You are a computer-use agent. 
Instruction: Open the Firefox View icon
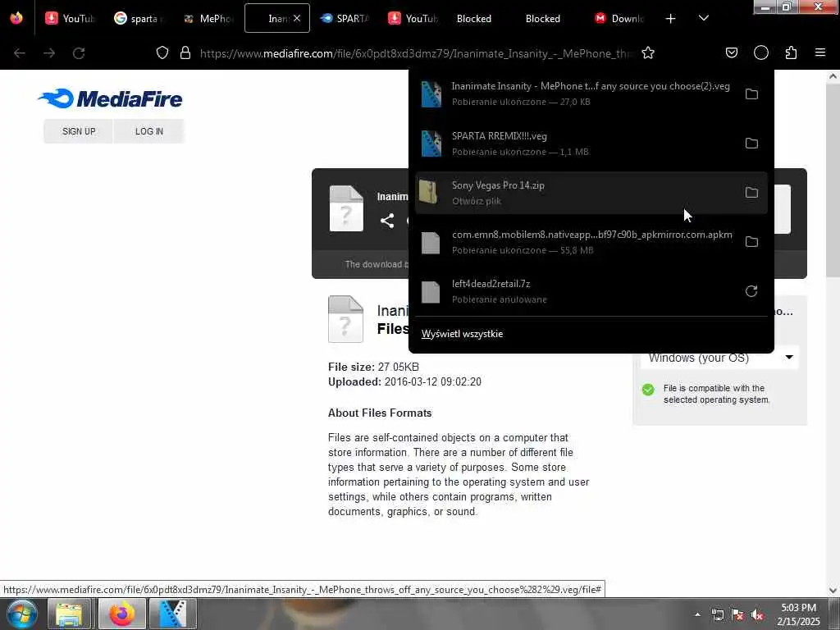pos(16,18)
